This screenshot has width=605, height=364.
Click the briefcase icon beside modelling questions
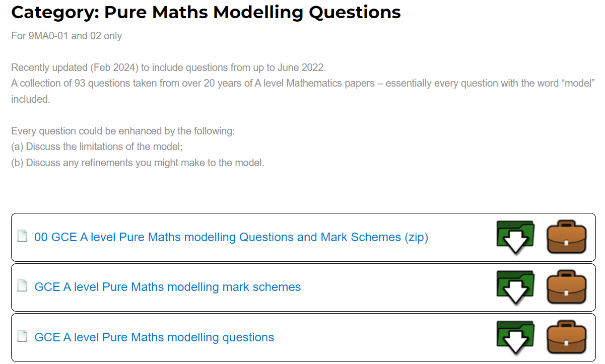[x=567, y=338]
